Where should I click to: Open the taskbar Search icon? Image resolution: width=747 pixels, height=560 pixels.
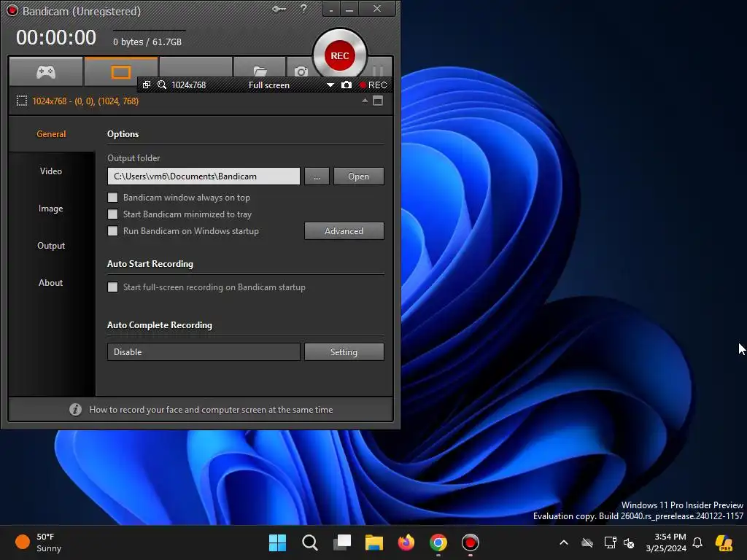[x=309, y=542]
